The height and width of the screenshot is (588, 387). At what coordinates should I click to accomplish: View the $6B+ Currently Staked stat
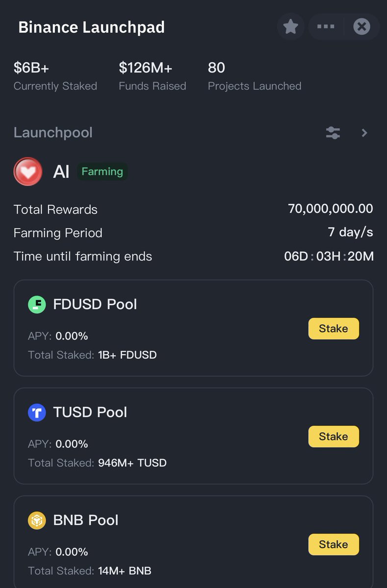pos(55,75)
